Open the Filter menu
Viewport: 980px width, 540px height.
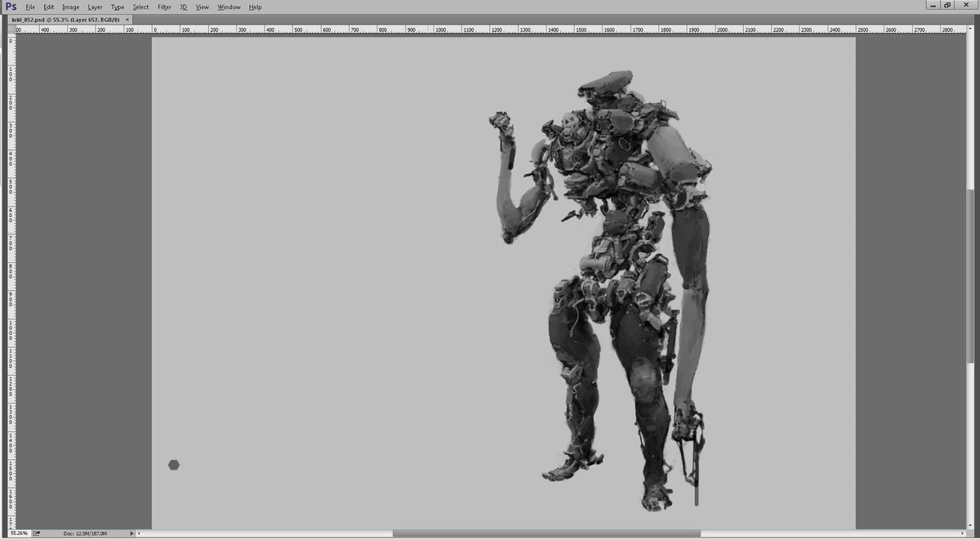164,7
